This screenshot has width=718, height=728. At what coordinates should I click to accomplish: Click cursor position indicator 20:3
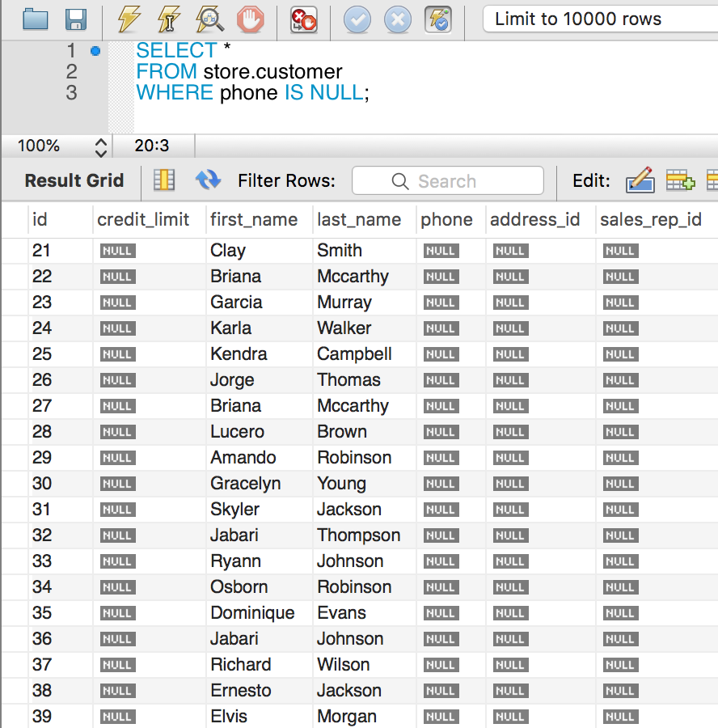(x=152, y=146)
